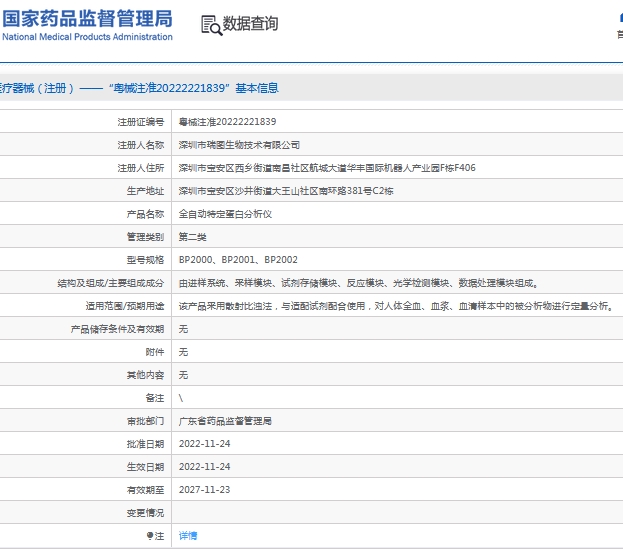Click the 注册证编号 label
The image size is (623, 549).
(141, 122)
